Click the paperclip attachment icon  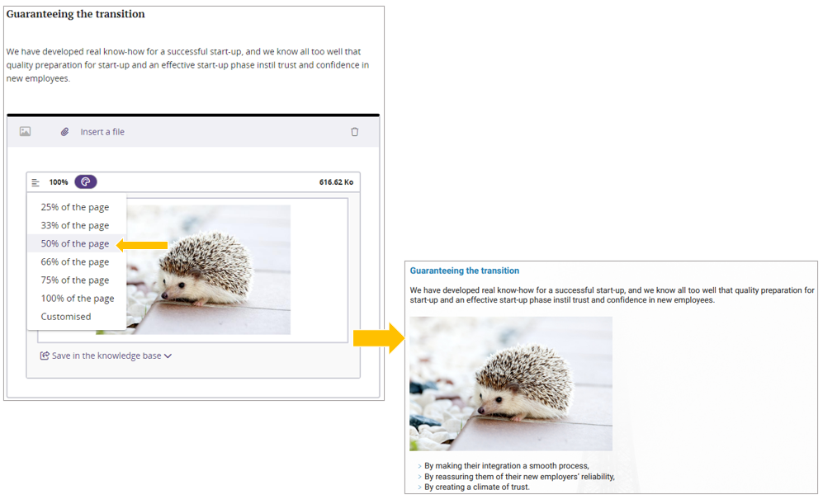(64, 132)
